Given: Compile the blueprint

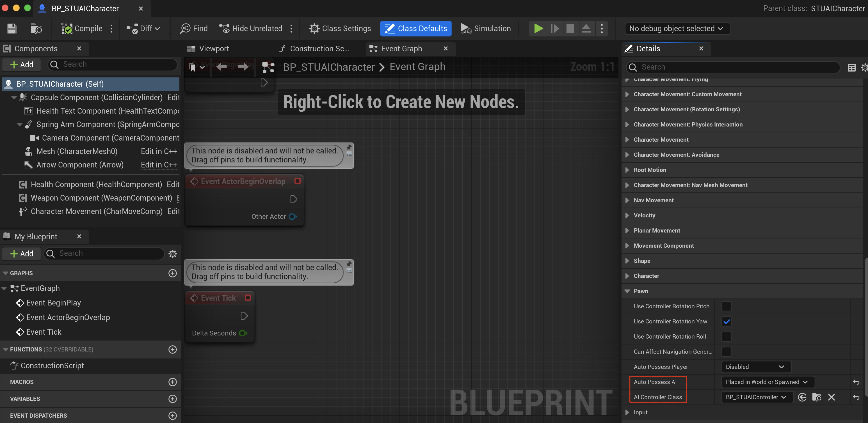Looking at the screenshot, I should pos(82,29).
